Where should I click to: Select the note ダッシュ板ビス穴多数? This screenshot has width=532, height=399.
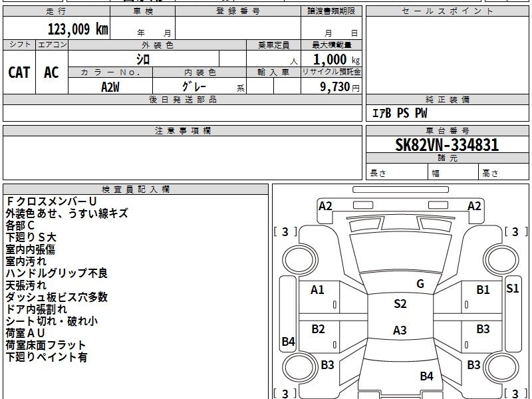(x=57, y=297)
